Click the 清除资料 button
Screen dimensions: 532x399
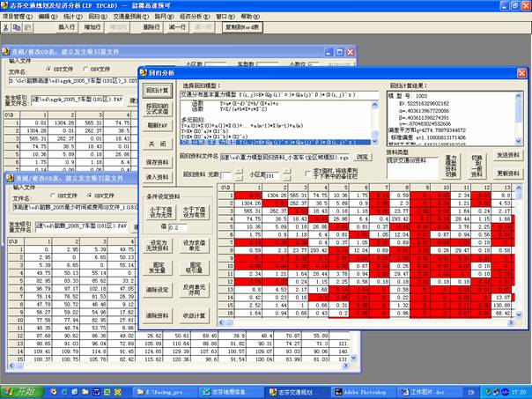click(158, 315)
